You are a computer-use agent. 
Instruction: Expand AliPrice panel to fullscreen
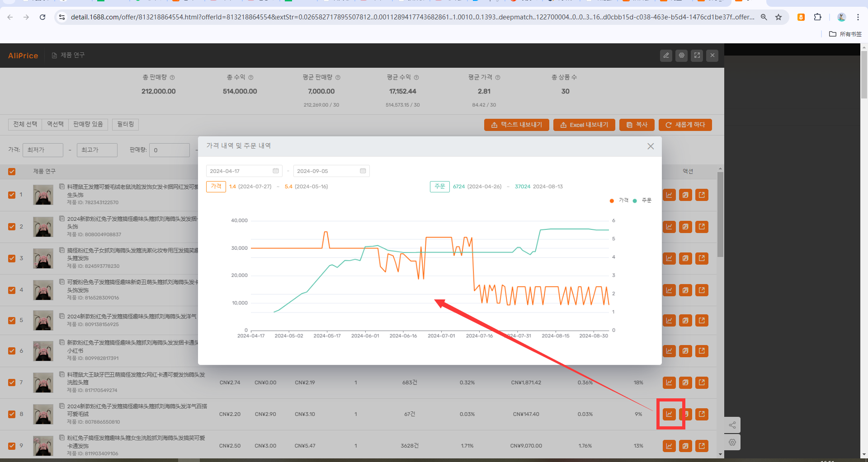pyautogui.click(x=697, y=56)
